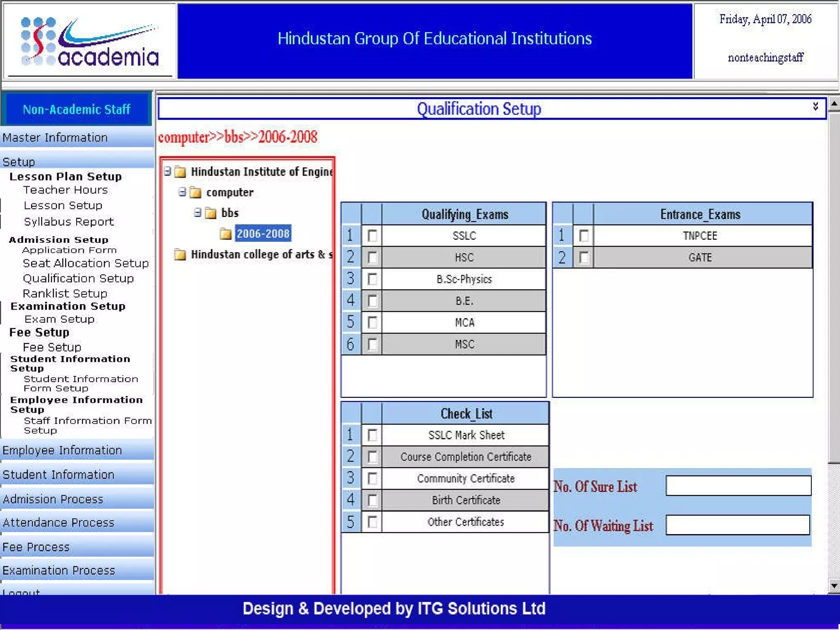Open the Ranklist Setup link
Viewport: 840px width, 630px height.
click(x=65, y=294)
